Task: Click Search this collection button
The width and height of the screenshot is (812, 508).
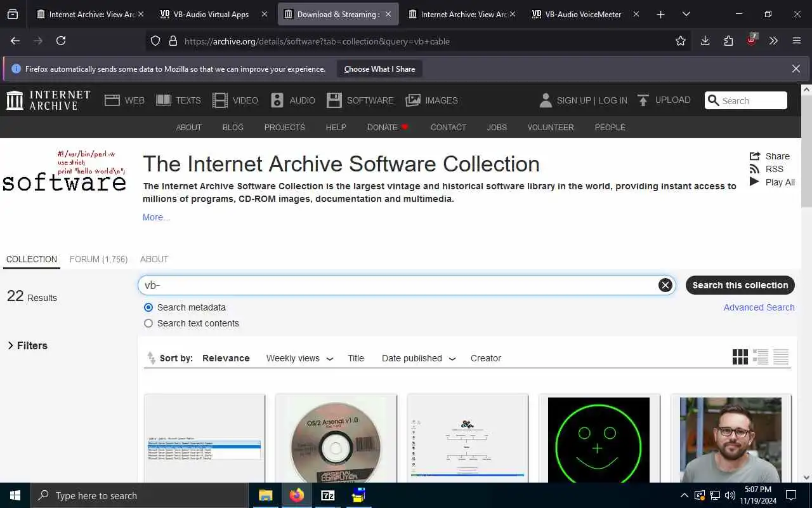Action: pyautogui.click(x=740, y=285)
